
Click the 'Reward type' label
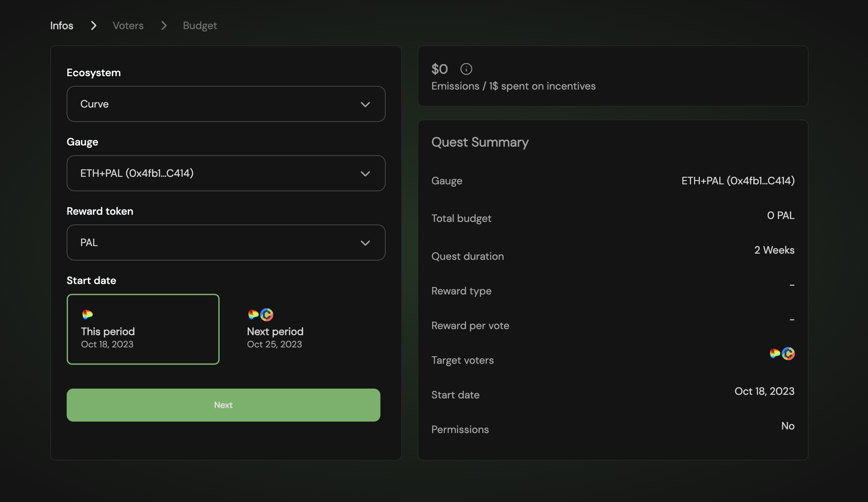(x=461, y=291)
